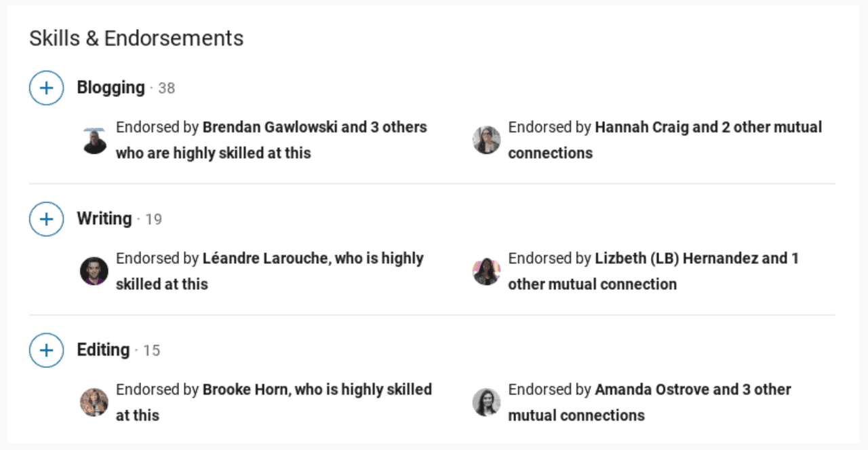Click the plus icon to endorse Editing
The width and height of the screenshot is (868, 450).
46,350
